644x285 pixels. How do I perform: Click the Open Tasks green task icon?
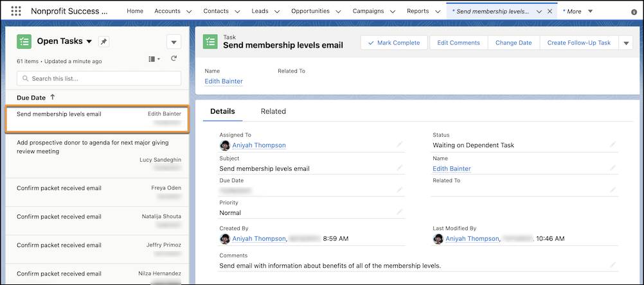[24, 42]
